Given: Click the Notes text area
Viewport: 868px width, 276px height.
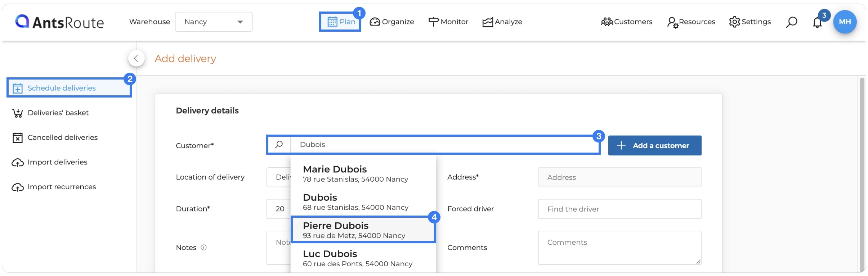Looking at the screenshot, I should tap(279, 248).
